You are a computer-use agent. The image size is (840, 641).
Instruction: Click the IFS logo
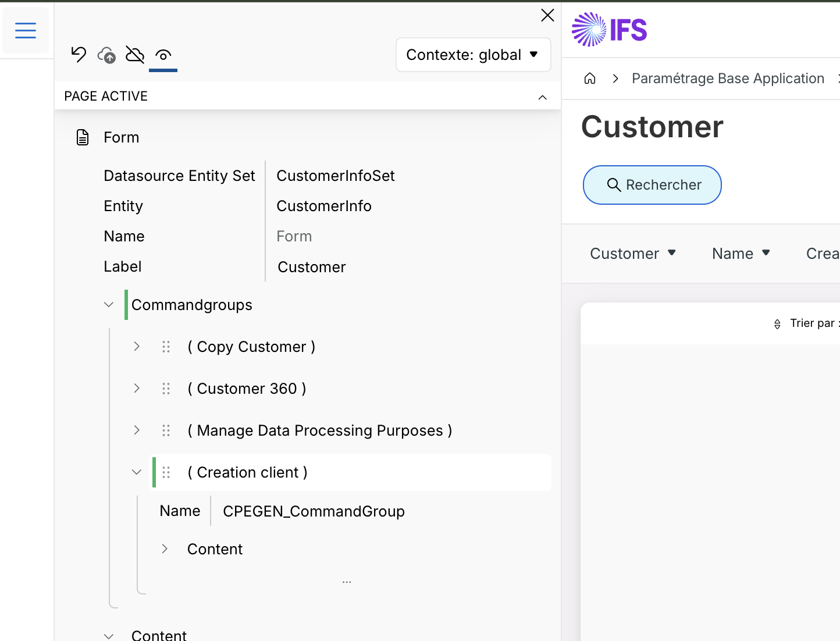[x=609, y=30]
